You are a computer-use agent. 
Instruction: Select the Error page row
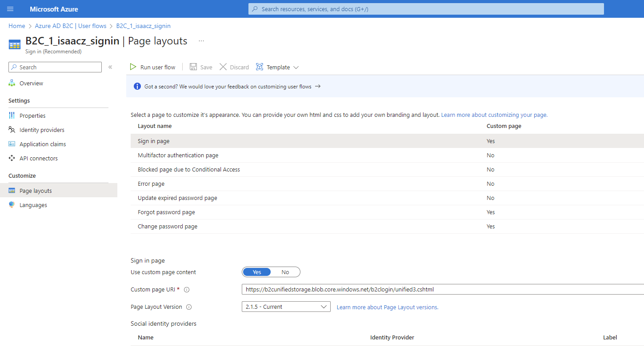tap(387, 183)
